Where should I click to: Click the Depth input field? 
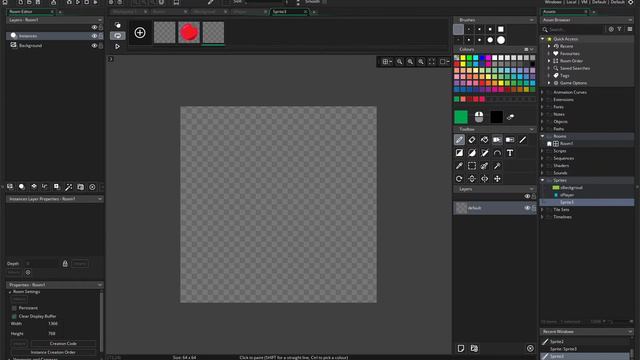click(41, 264)
